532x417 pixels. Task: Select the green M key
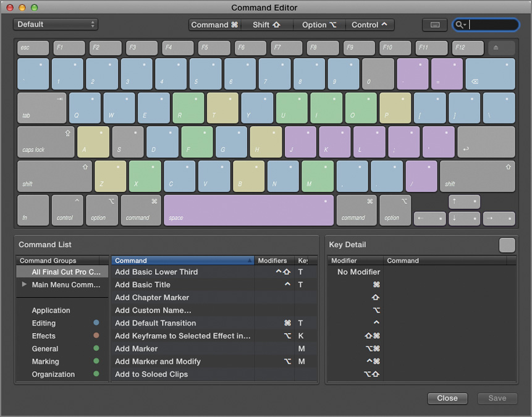pos(318,177)
